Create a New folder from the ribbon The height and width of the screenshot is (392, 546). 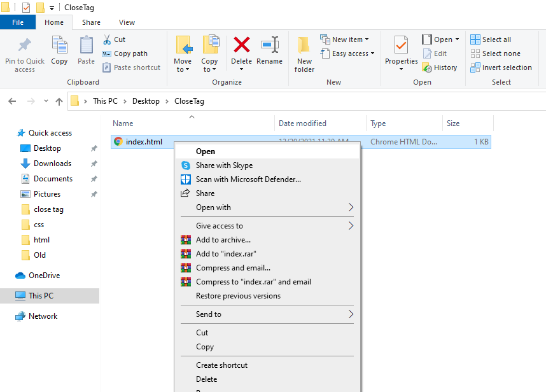click(x=304, y=55)
